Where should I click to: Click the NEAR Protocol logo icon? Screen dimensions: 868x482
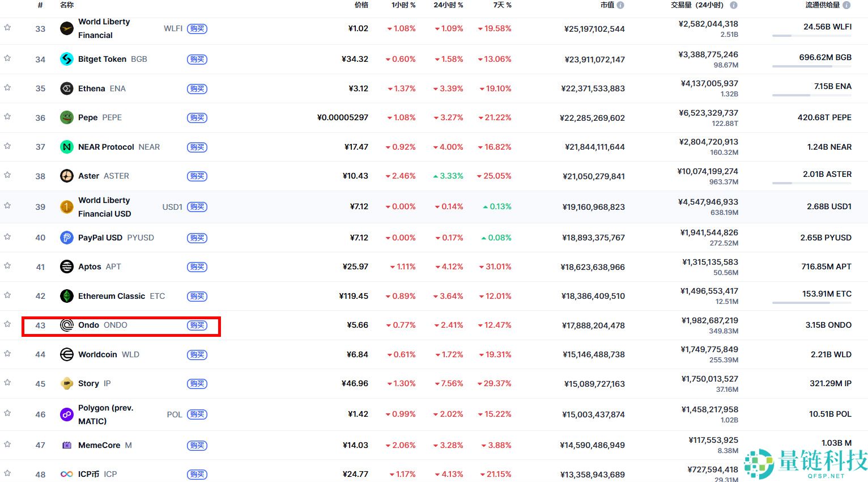point(67,147)
